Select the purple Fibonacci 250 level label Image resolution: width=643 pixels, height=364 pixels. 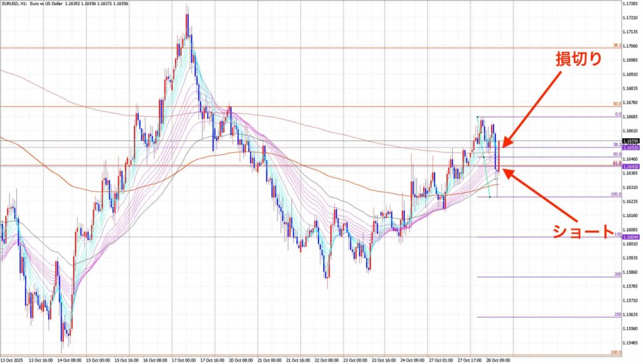click(x=617, y=314)
